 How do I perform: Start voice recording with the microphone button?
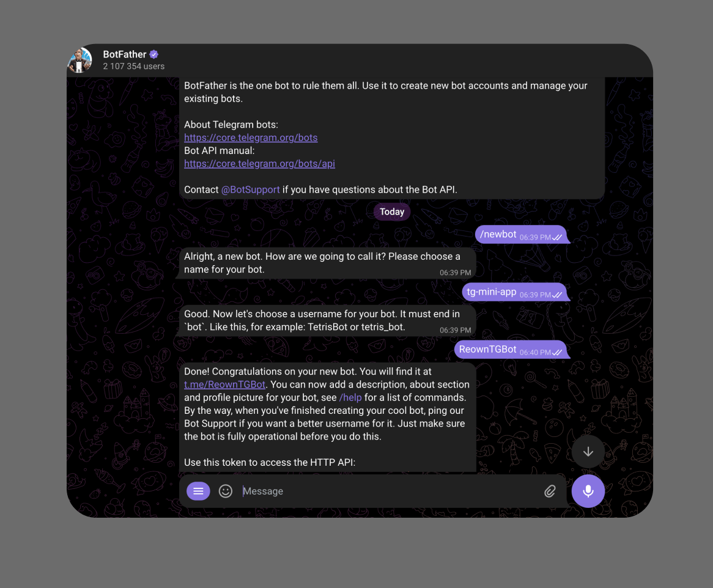pyautogui.click(x=588, y=491)
